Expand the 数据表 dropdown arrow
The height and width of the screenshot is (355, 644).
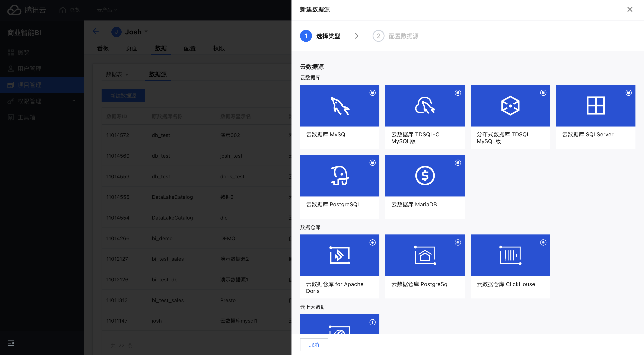tap(127, 74)
